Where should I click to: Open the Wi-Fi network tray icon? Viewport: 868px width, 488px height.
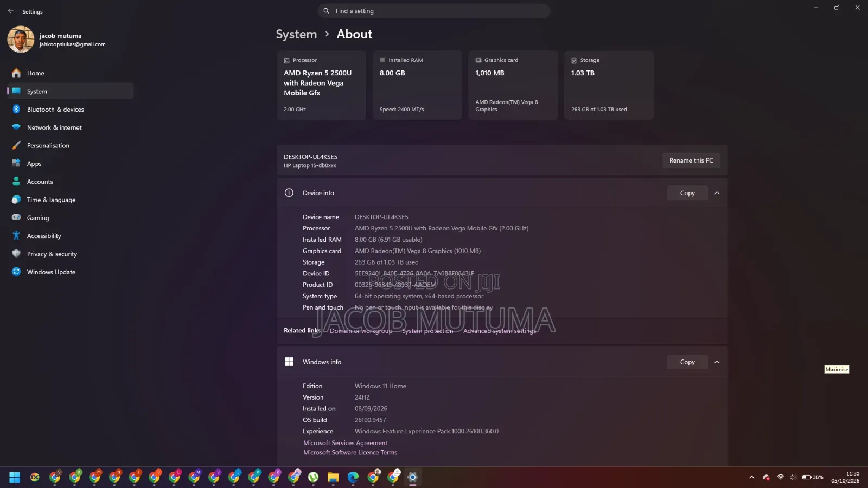[x=781, y=477]
